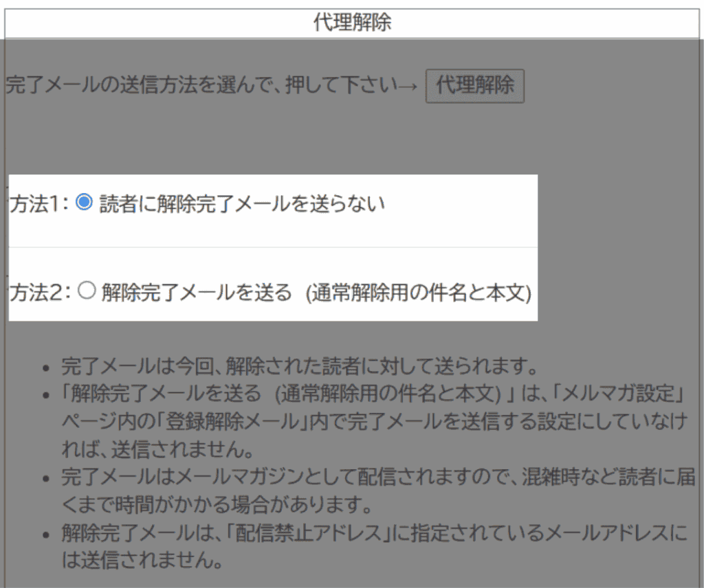704x588 pixels.
Task: Click note about 「配信禁止アドレス」
Action: pyautogui.click(x=375, y=546)
